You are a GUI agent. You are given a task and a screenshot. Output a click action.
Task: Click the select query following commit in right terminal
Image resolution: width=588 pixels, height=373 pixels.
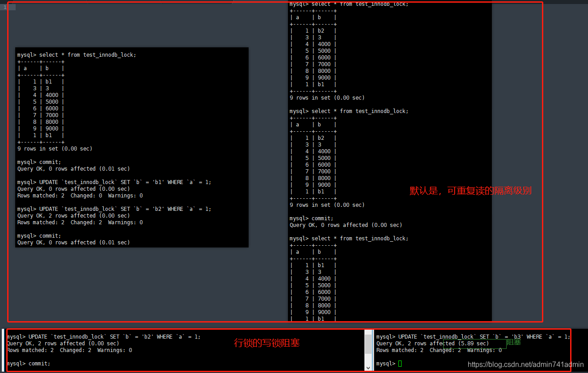click(x=349, y=239)
